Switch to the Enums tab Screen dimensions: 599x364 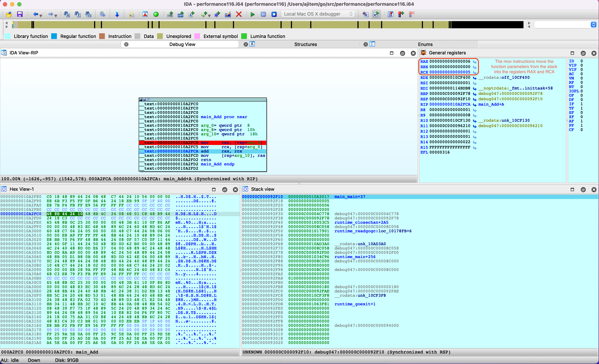[x=425, y=44]
